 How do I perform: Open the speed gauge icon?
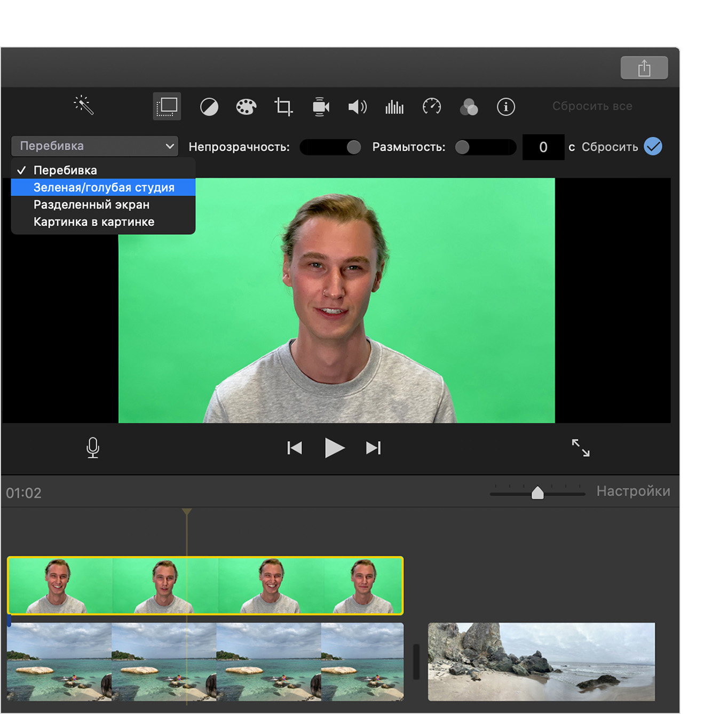(x=431, y=107)
